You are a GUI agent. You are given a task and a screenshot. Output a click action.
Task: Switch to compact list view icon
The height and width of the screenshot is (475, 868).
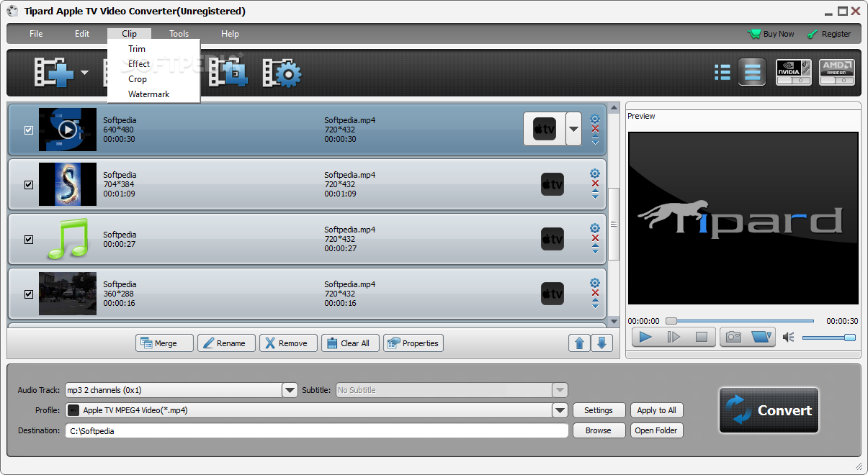[722, 72]
